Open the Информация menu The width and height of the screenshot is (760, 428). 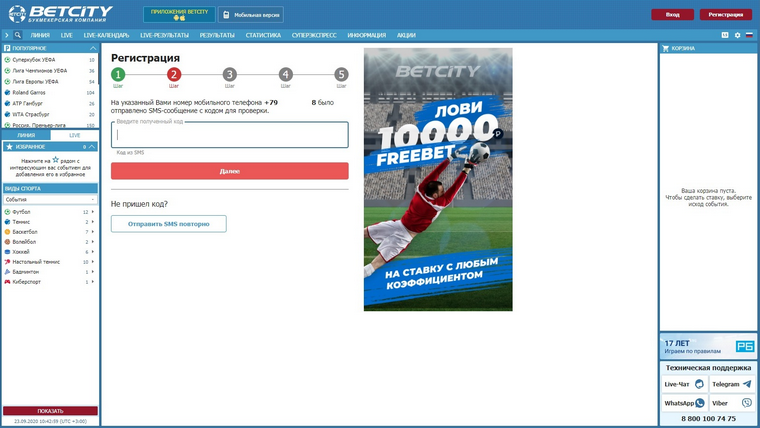click(366, 35)
